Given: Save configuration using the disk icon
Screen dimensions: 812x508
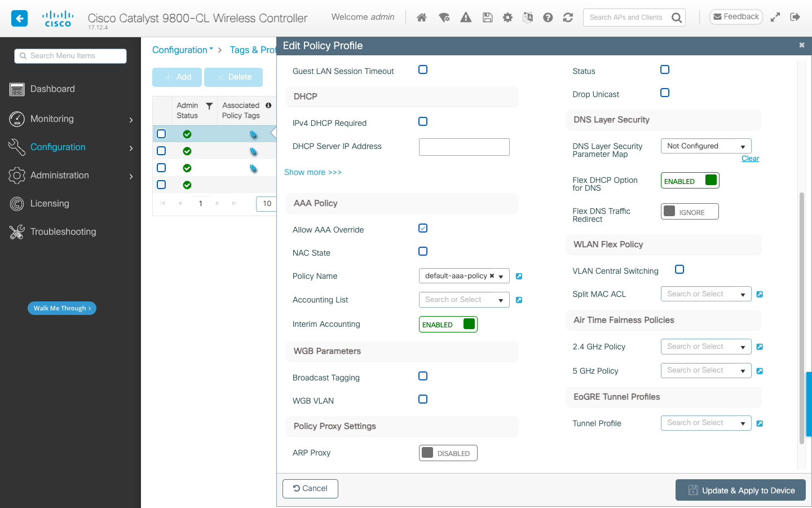Looking at the screenshot, I should [487, 17].
